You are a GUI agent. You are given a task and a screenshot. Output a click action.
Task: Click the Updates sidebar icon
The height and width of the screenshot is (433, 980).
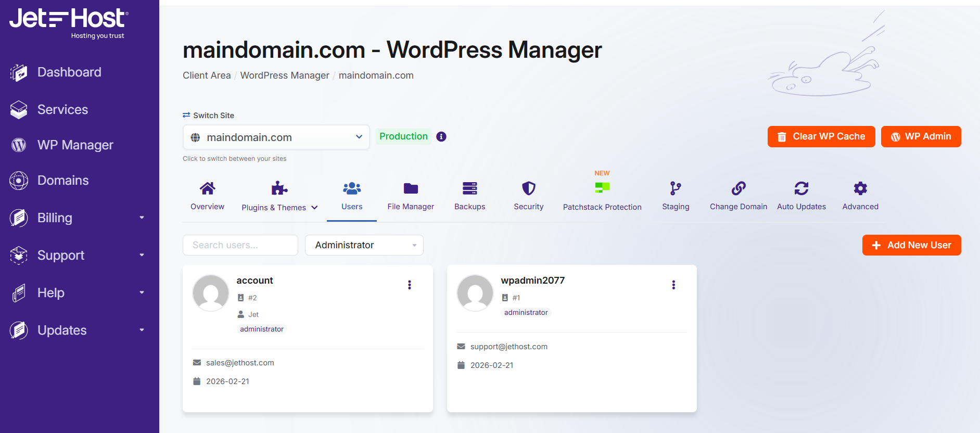point(19,330)
